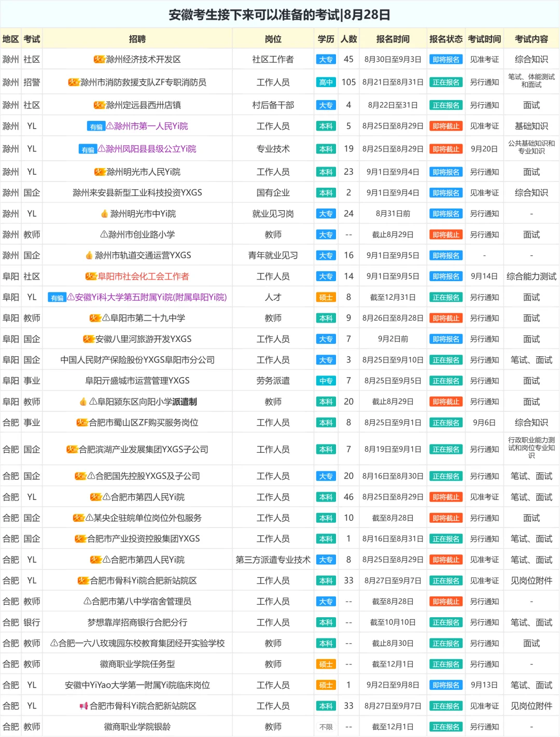Screen dimensions: 560x737
Task: Click 即将截止 status for 滁州市创业路小学
Action: click(446, 235)
